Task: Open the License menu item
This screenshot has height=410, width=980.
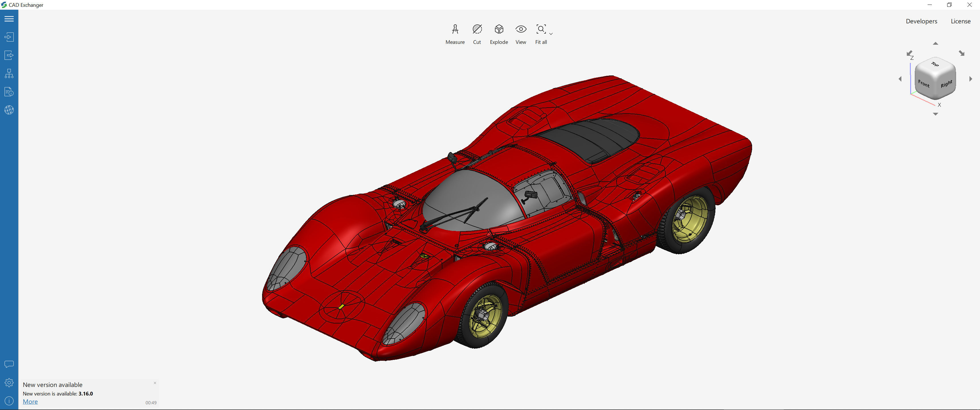Action: click(x=961, y=21)
